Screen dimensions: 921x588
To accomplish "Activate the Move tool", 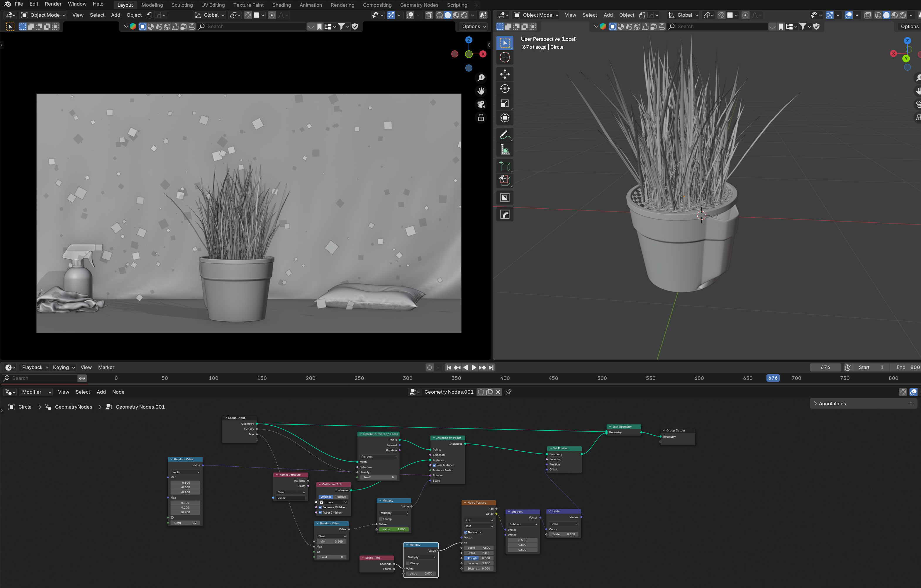I will point(505,74).
